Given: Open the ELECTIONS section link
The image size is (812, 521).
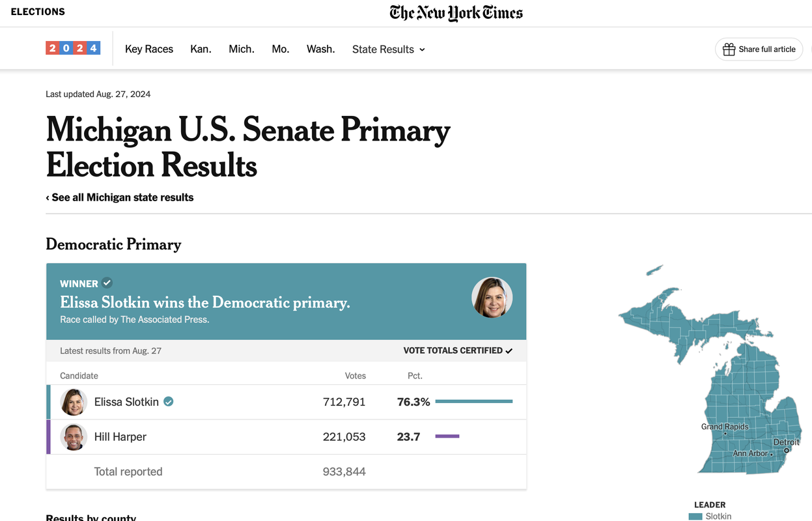Looking at the screenshot, I should [38, 12].
